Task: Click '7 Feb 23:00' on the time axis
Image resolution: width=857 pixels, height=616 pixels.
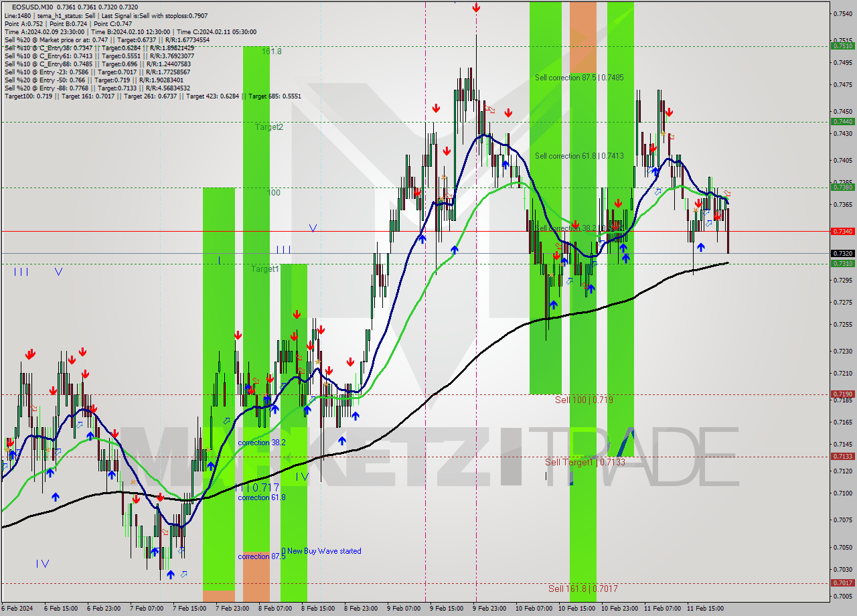Action: click(x=232, y=609)
